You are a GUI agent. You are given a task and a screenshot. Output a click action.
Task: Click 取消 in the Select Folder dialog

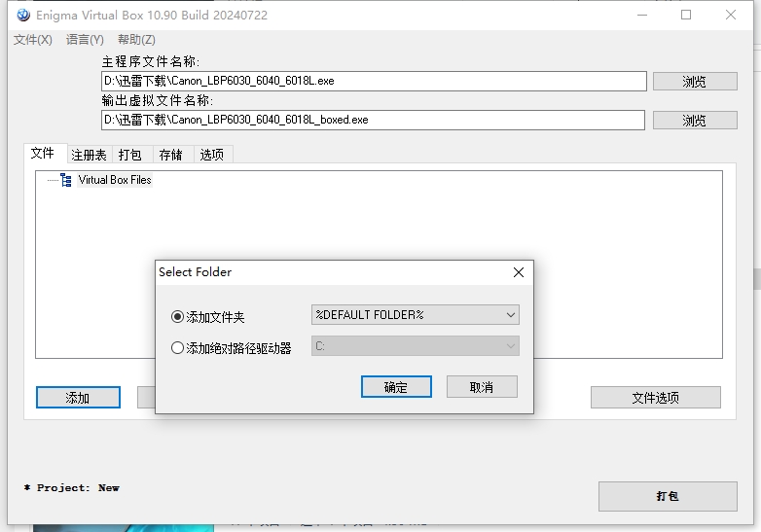(x=482, y=387)
